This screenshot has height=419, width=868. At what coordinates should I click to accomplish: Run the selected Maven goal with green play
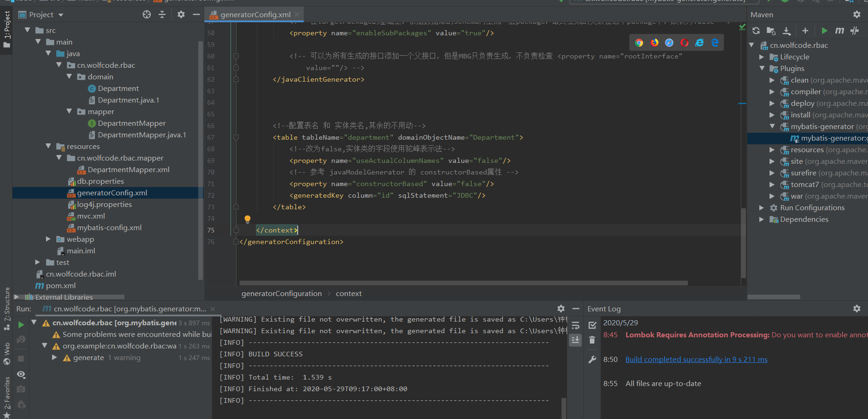click(x=824, y=31)
